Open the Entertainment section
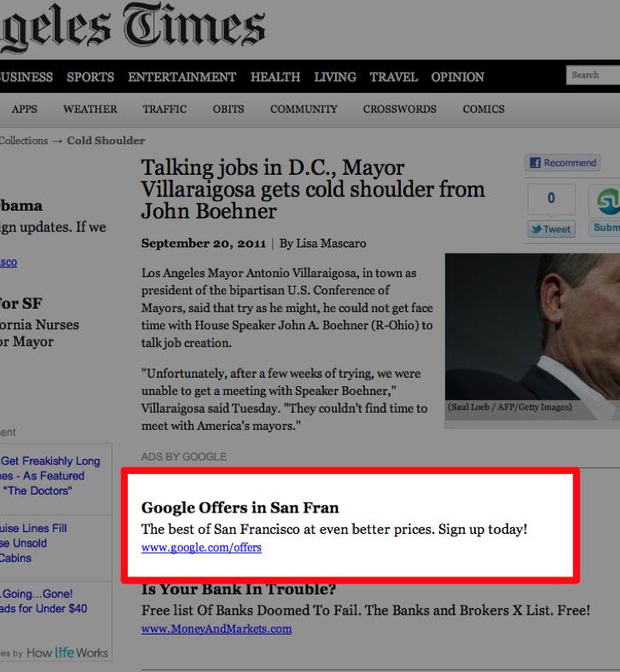Viewport: 620px width, 672px height. pos(182,77)
